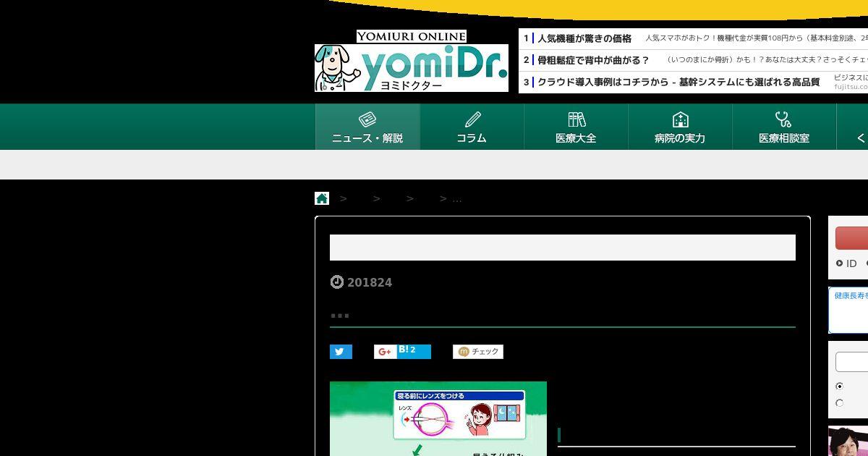
Task: Share article on Google+
Action: [385, 352]
